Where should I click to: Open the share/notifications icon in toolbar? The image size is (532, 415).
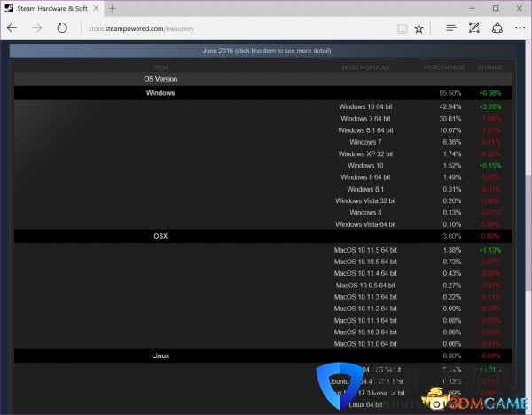497,28
